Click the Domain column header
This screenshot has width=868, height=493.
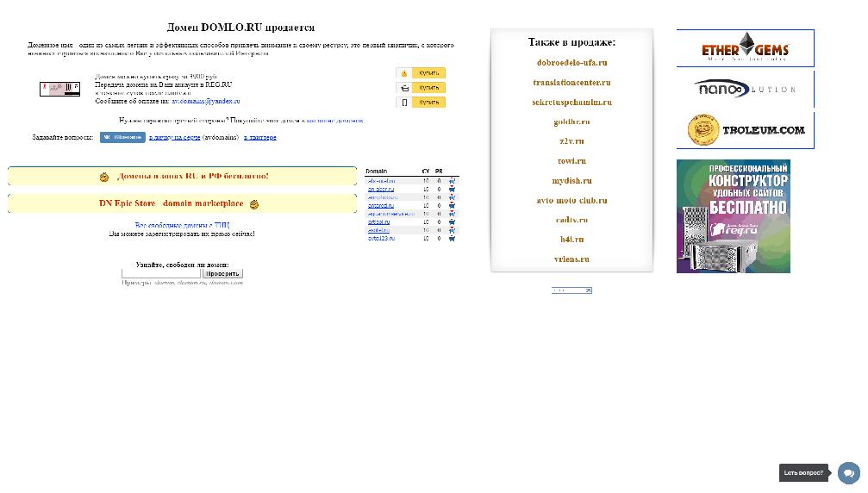[377, 172]
